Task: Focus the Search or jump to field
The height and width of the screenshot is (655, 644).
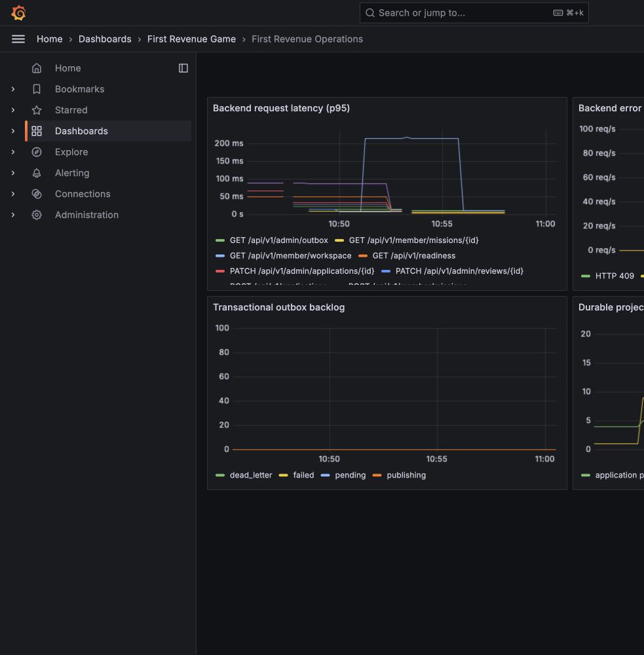Action: click(474, 13)
